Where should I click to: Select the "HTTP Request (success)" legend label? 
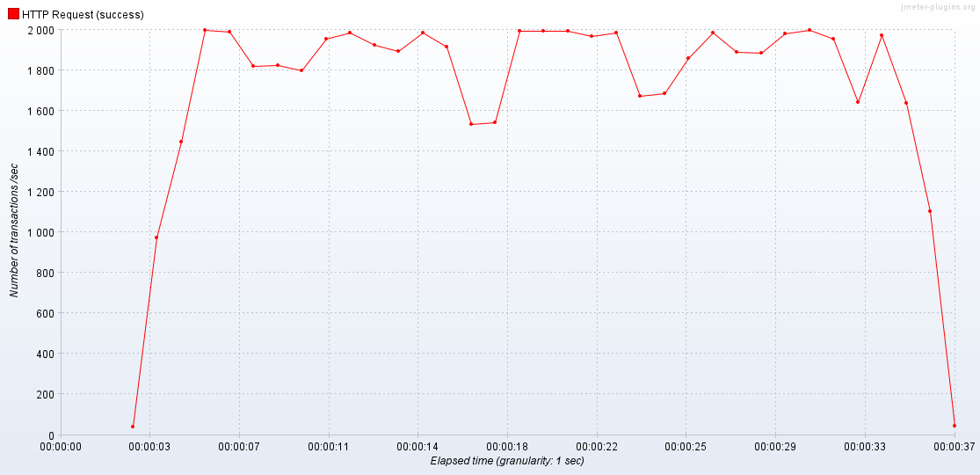pyautogui.click(x=83, y=14)
